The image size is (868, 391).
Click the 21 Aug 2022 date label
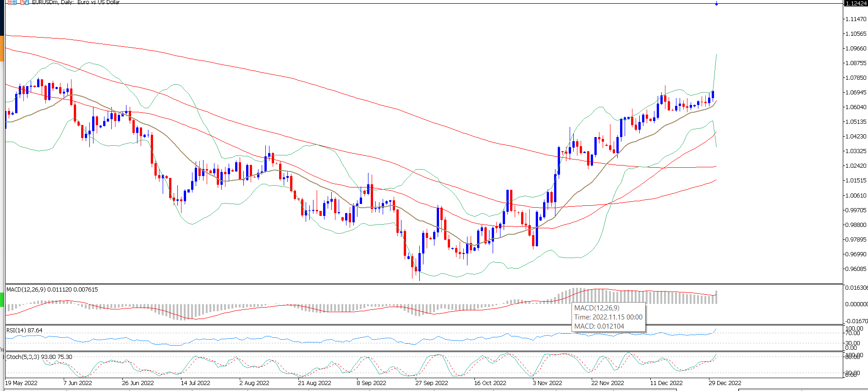click(314, 383)
